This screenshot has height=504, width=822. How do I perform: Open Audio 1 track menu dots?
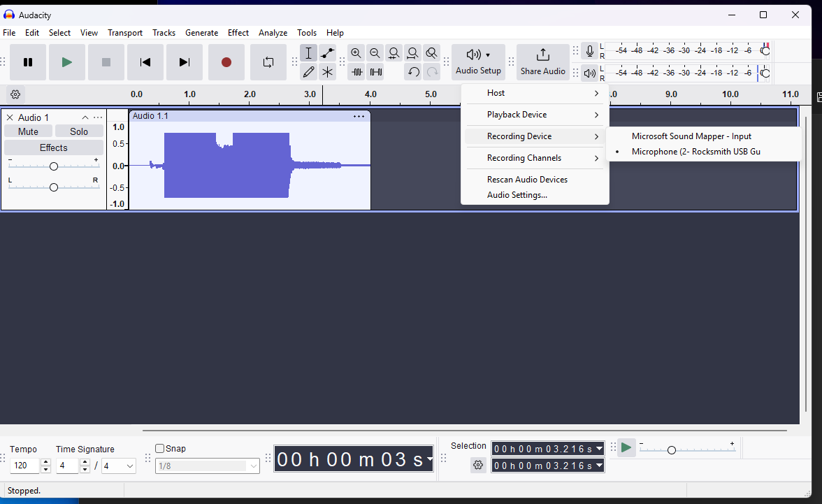point(98,117)
